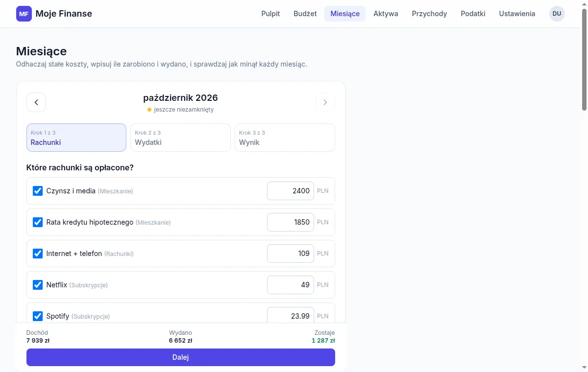Go to the previous month arrow
Image resolution: width=588 pixels, height=372 pixels.
(36, 102)
